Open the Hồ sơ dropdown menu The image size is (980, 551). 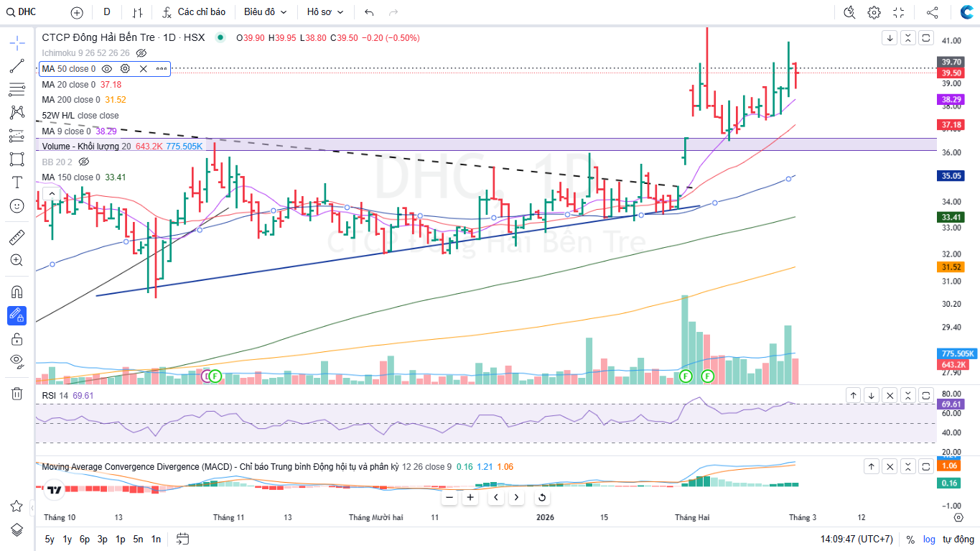point(325,12)
